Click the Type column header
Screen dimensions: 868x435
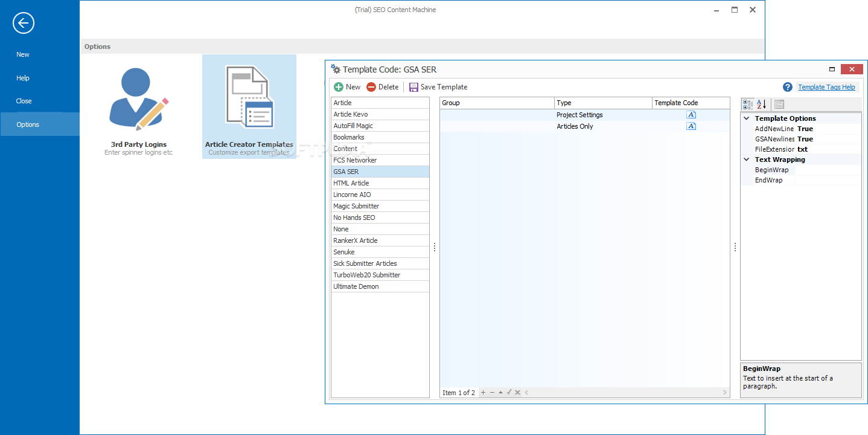603,103
